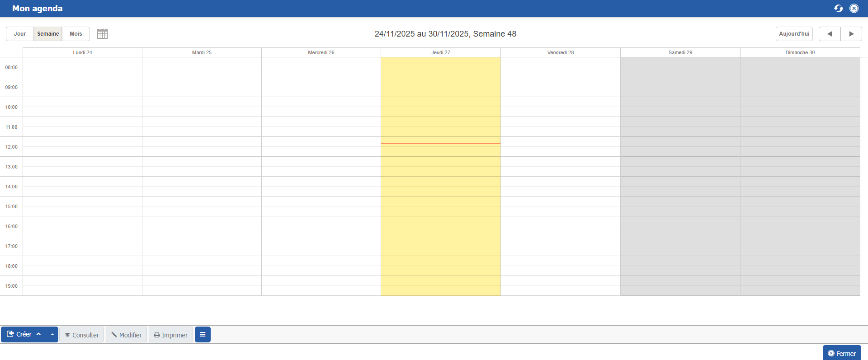The image size is (868, 360).
Task: Select the 10:00 slot on Lundi 24
Action: pos(82,107)
